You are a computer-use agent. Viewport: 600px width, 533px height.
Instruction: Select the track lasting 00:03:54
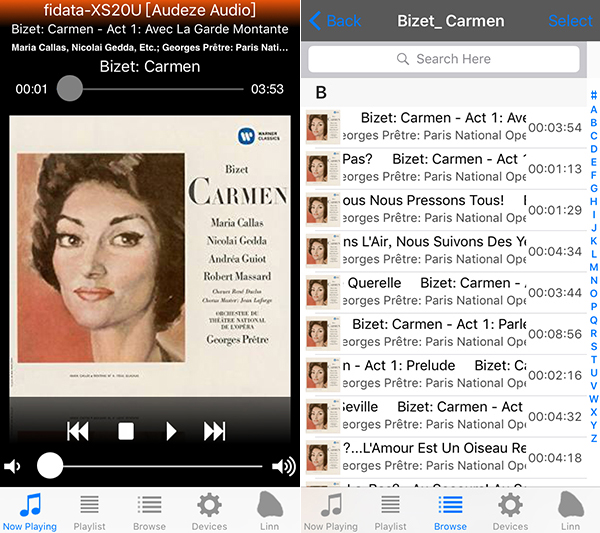[x=446, y=127]
